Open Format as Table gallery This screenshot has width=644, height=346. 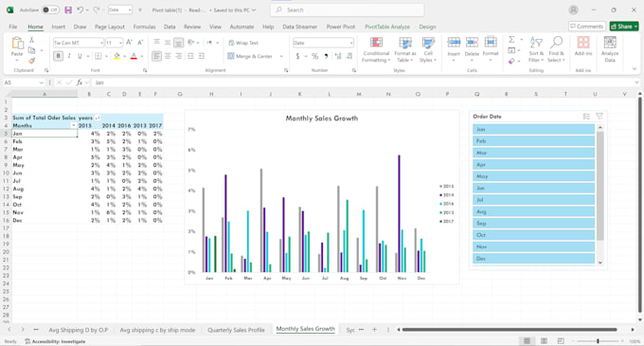[x=405, y=49]
